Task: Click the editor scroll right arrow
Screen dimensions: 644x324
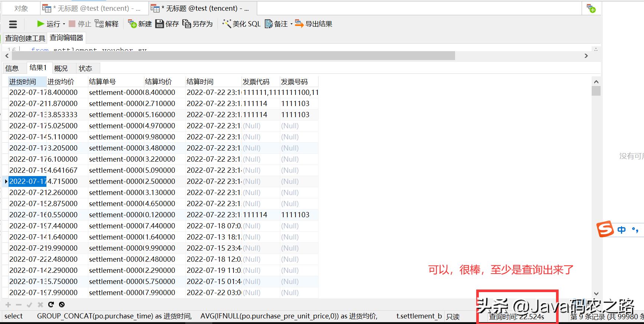Action: (586, 56)
